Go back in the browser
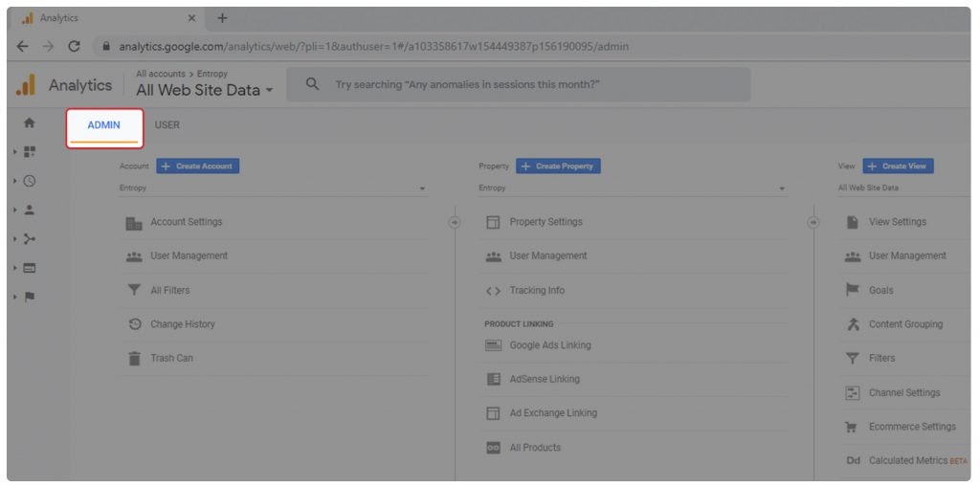 click(23, 46)
